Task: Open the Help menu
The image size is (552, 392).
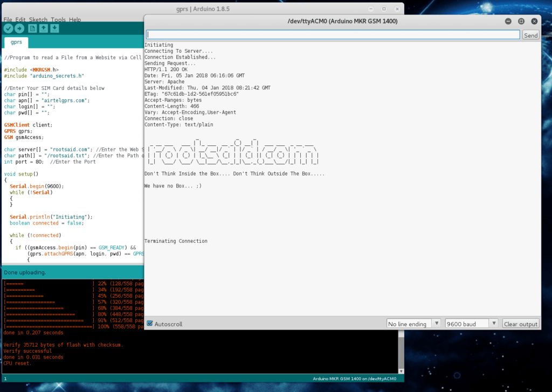Action: pyautogui.click(x=75, y=19)
